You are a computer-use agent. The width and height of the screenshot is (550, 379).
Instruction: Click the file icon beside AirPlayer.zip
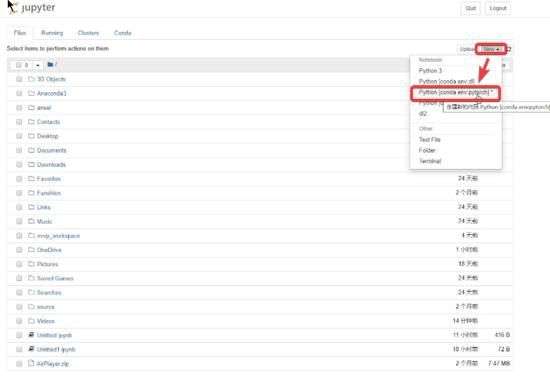pos(31,363)
